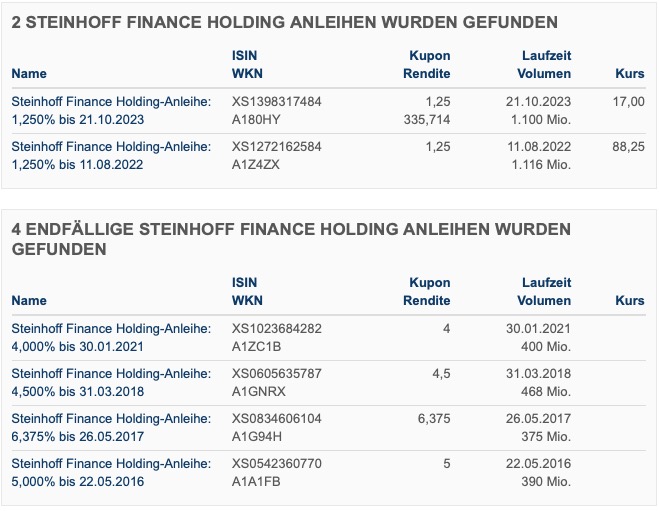Sort the top table by ISIN

click(244, 55)
